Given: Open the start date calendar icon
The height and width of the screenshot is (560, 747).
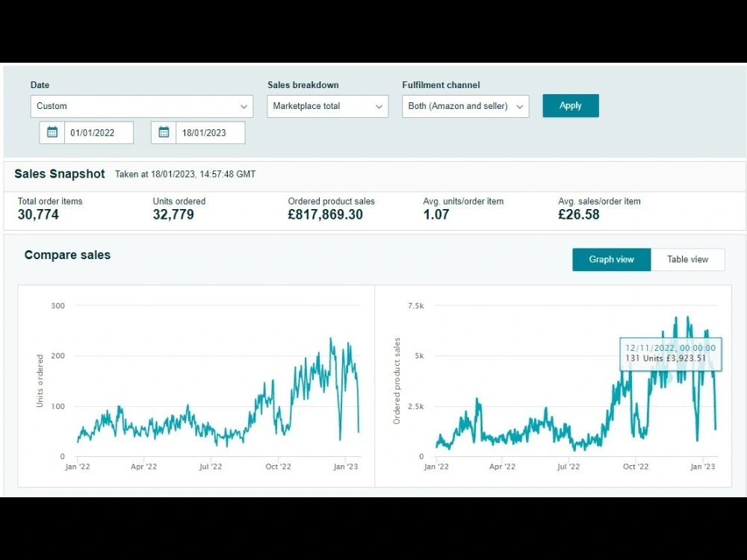Looking at the screenshot, I should click(x=52, y=132).
